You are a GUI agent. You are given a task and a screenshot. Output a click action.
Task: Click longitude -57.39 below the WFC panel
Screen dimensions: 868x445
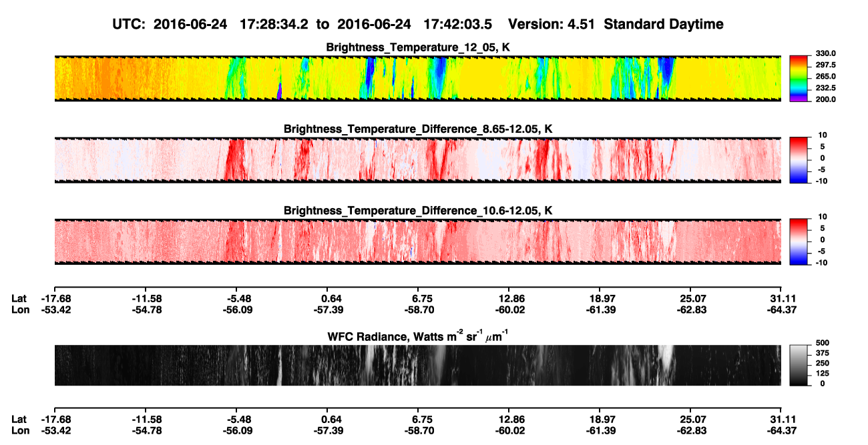pos(329,431)
